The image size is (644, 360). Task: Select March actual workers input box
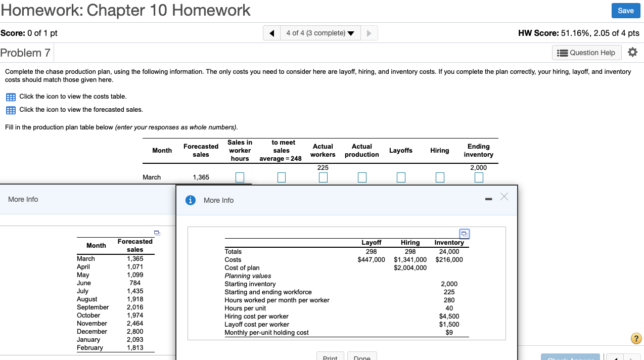(323, 177)
